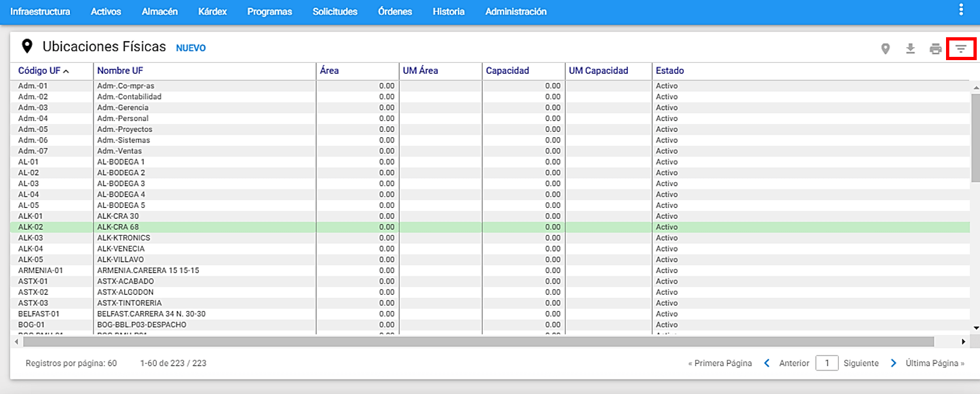Open the Activos menu
Image resolution: width=980 pixels, height=394 pixels.
pyautogui.click(x=106, y=12)
